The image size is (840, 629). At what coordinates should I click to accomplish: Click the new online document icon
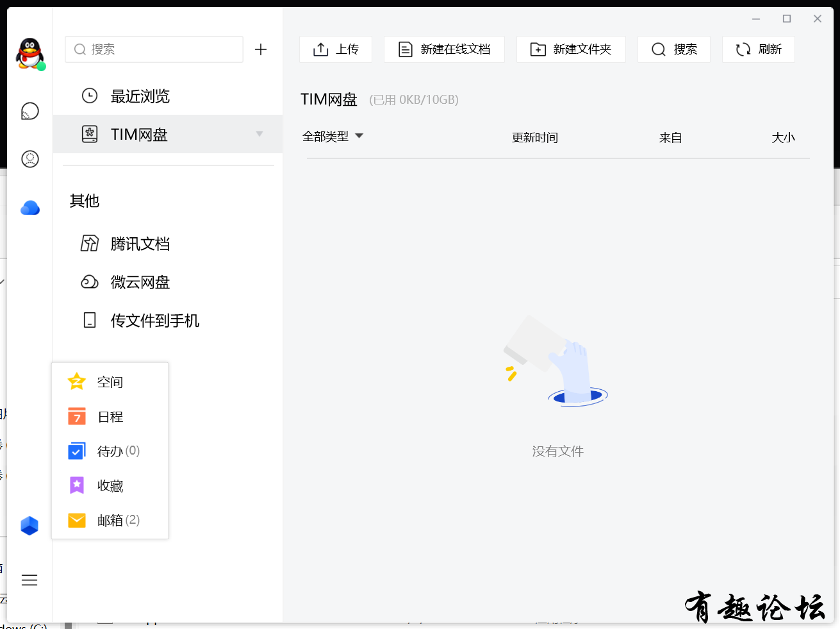[x=406, y=49]
